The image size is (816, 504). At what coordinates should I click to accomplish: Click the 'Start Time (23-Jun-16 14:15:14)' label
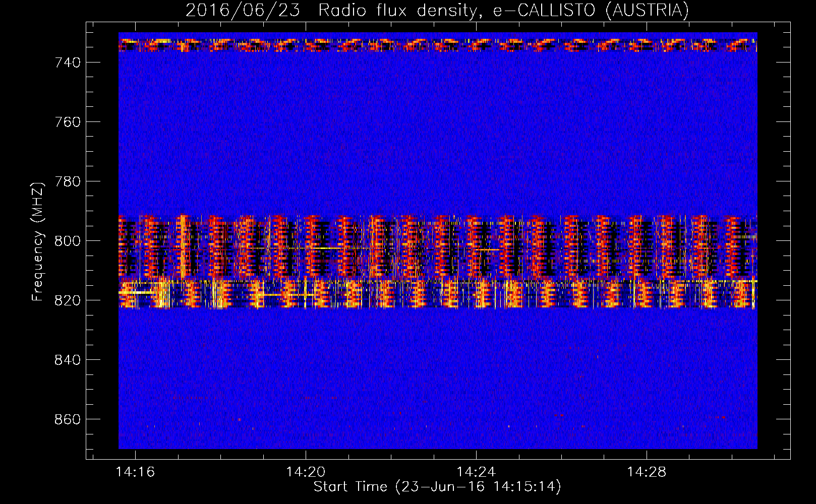pyautogui.click(x=437, y=487)
